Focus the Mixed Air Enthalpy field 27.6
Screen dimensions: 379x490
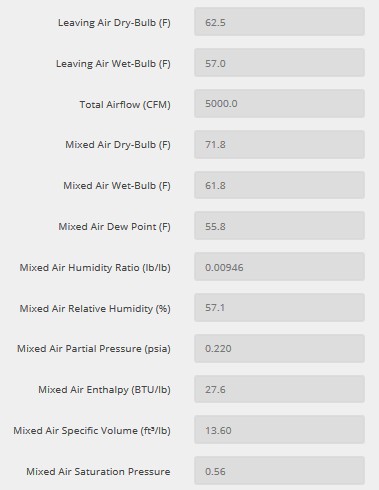279,389
